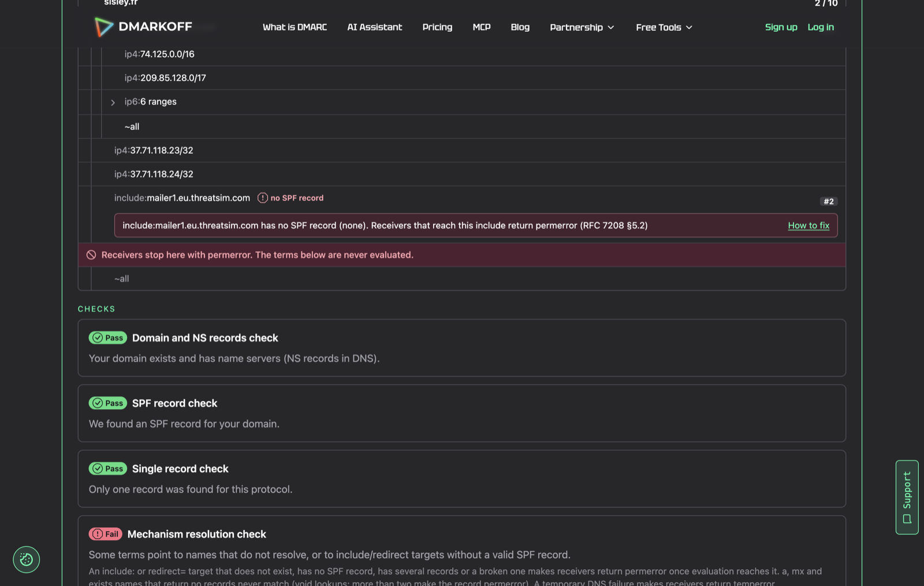
Task: Click the no SPF record warning icon
Action: click(x=262, y=198)
